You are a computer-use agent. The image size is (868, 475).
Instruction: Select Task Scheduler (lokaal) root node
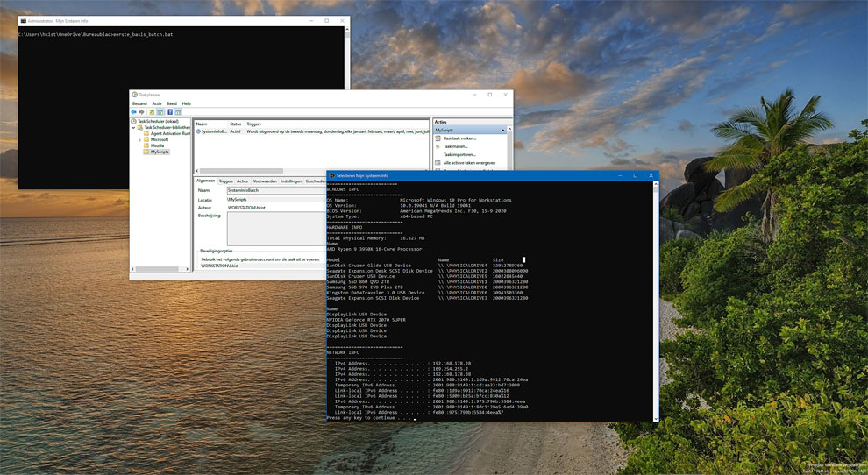(x=158, y=121)
